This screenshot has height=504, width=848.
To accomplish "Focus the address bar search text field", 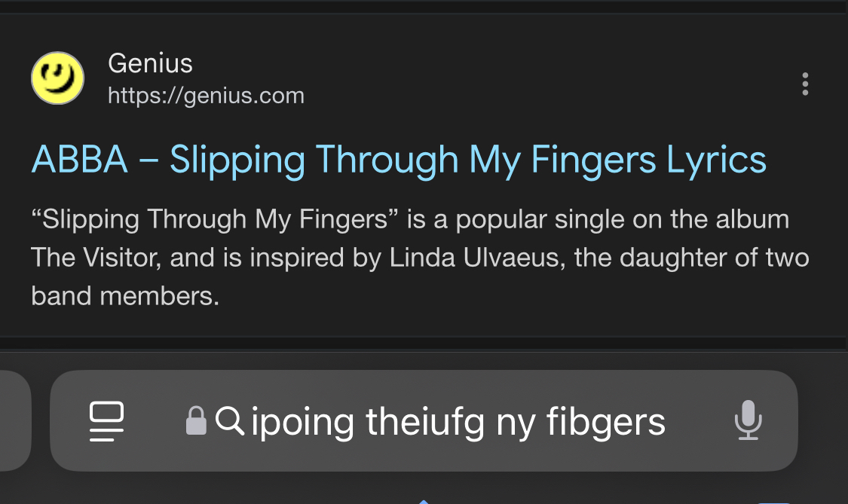I will (x=458, y=422).
